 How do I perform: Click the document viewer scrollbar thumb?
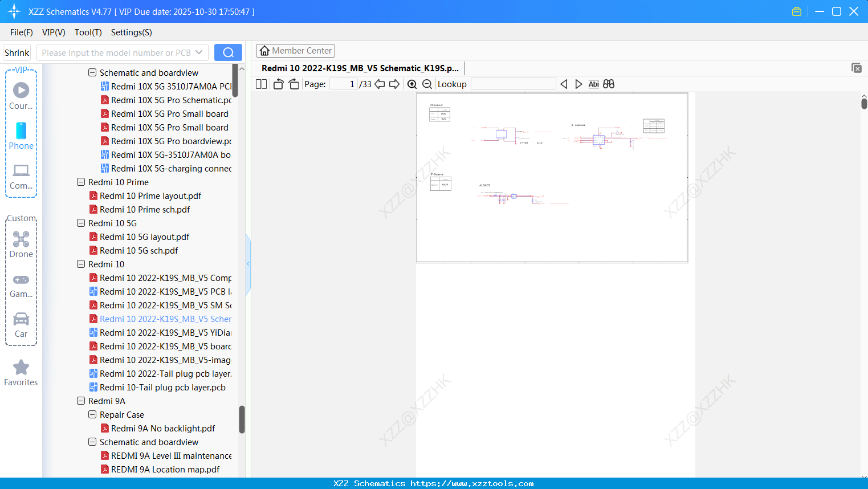point(864,103)
